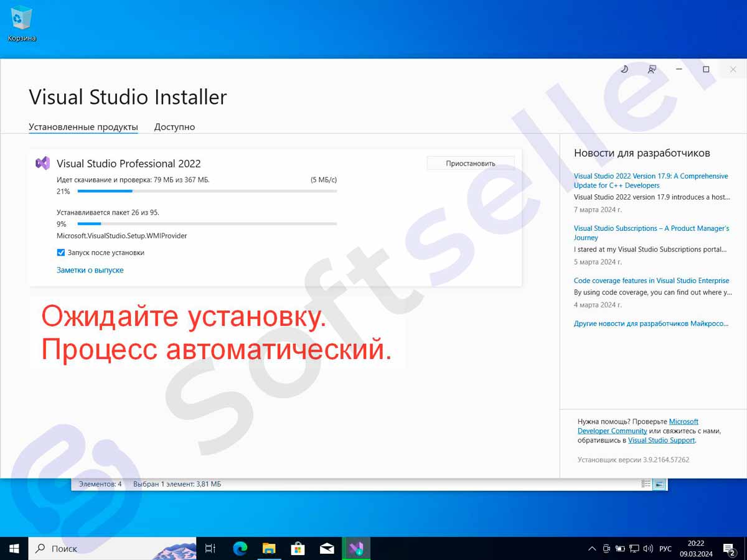
Task: Open the Mail app on taskbar
Action: pos(327,548)
